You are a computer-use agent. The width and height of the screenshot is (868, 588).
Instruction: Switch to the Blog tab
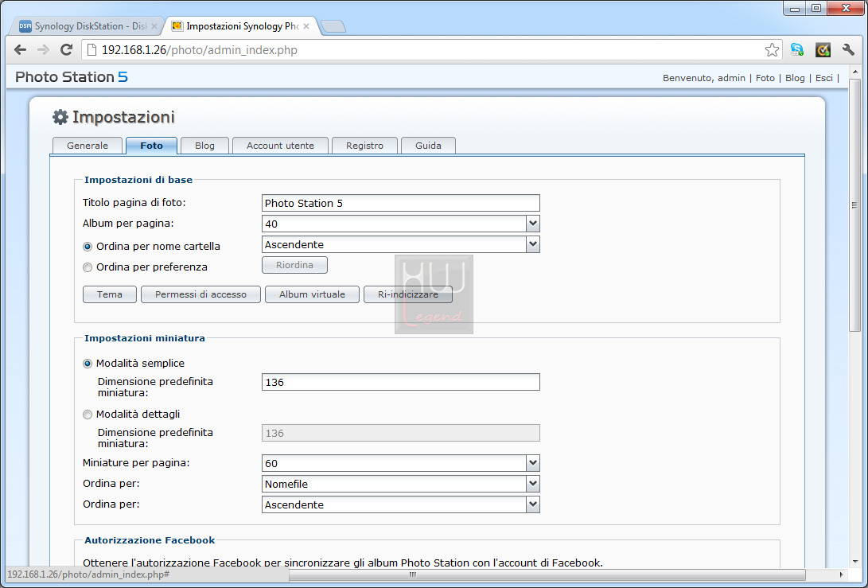[x=204, y=146]
